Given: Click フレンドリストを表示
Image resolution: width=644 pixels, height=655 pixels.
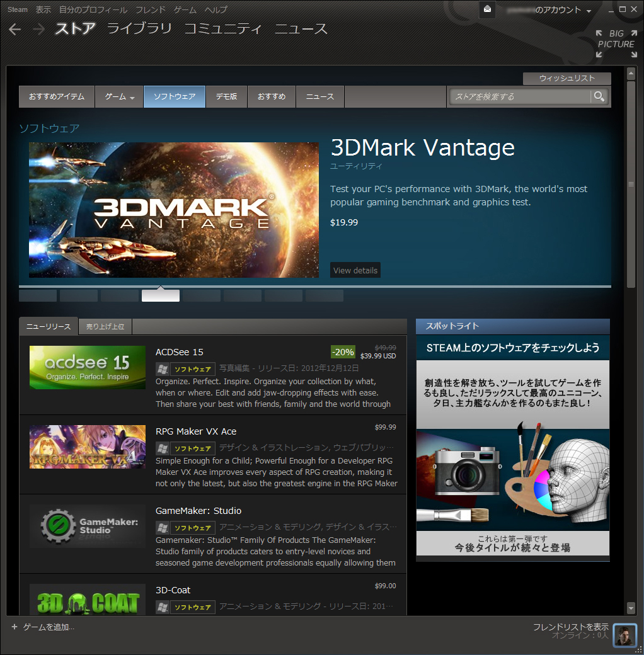Looking at the screenshot, I should (570, 627).
